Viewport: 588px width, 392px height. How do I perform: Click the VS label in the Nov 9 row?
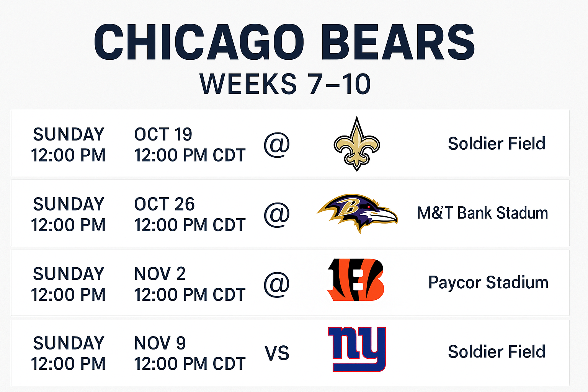pyautogui.click(x=277, y=353)
